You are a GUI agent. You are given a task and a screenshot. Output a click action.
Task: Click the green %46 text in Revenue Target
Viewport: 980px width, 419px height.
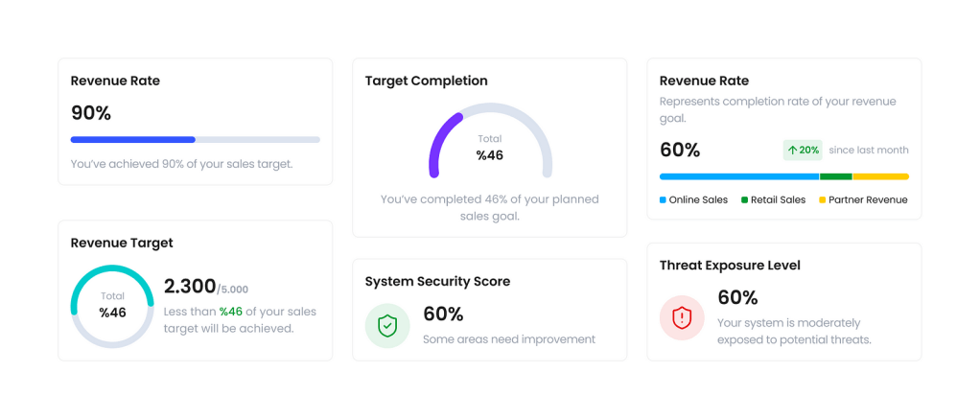[231, 312]
